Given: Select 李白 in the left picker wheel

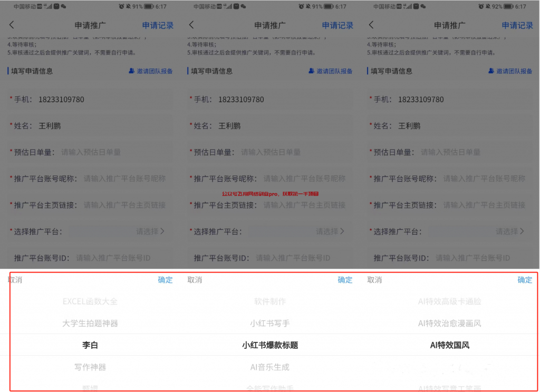Looking at the screenshot, I should (x=90, y=345).
